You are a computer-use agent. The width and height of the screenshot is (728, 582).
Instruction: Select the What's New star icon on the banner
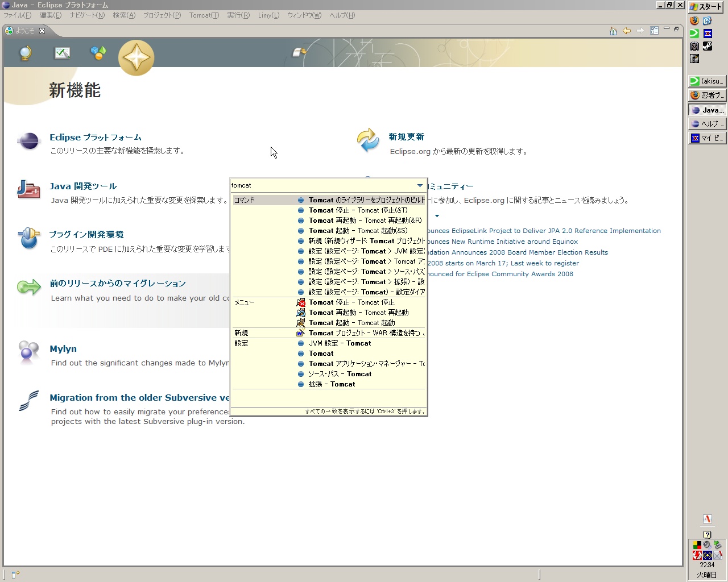point(136,57)
